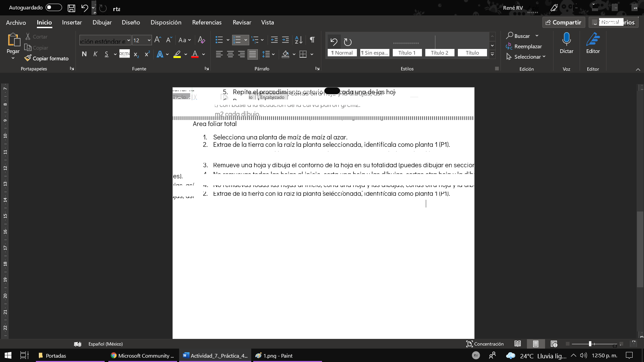Click the Copiar formato paintbrush
644x362 pixels.
[28, 58]
